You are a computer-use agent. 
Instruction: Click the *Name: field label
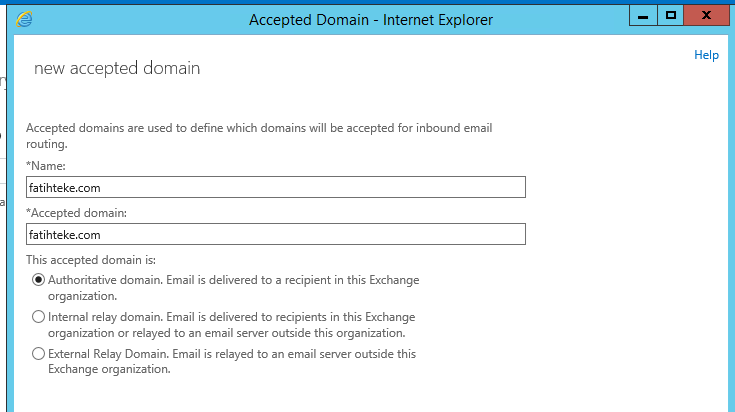click(x=46, y=166)
